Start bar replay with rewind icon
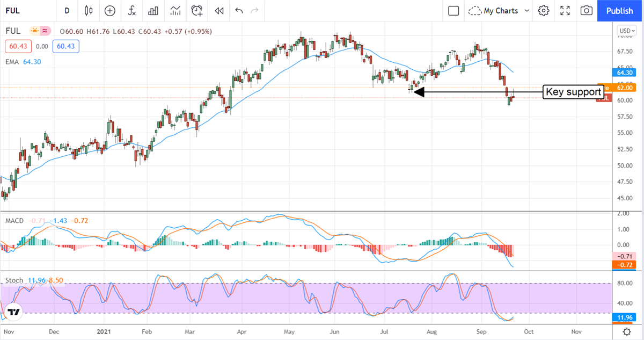The image size is (644, 340). pyautogui.click(x=218, y=11)
